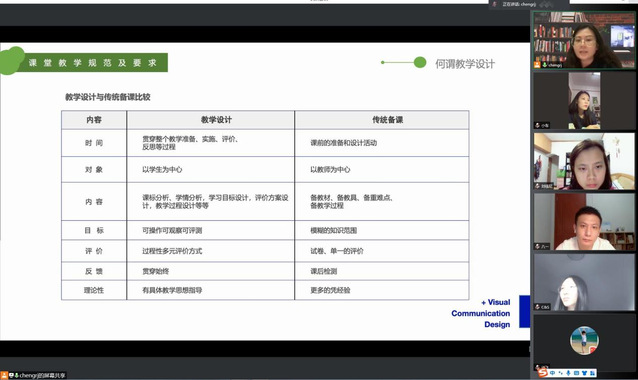
Task: Open the Sogou toolbox grid icon
Action: (592, 373)
